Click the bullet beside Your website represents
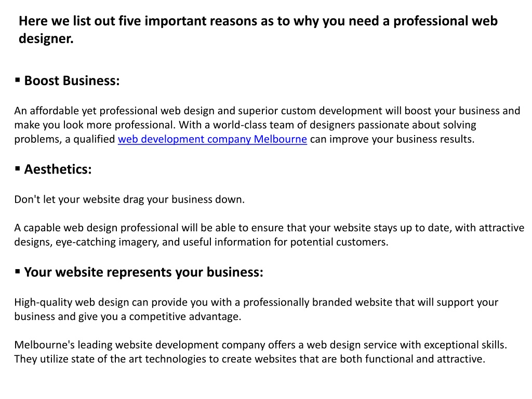This screenshot has height=399, width=532. coord(18,271)
